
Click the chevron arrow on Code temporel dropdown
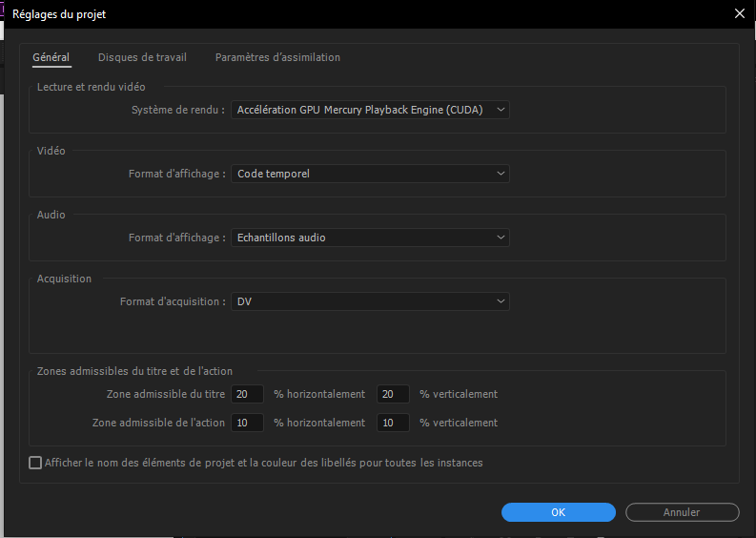point(501,174)
